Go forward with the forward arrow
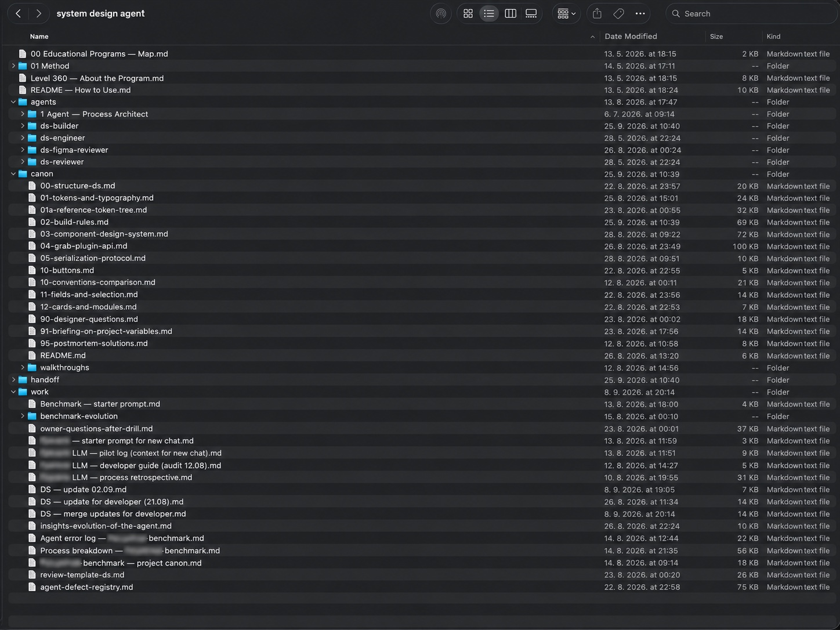This screenshot has height=630, width=840. pos(38,13)
